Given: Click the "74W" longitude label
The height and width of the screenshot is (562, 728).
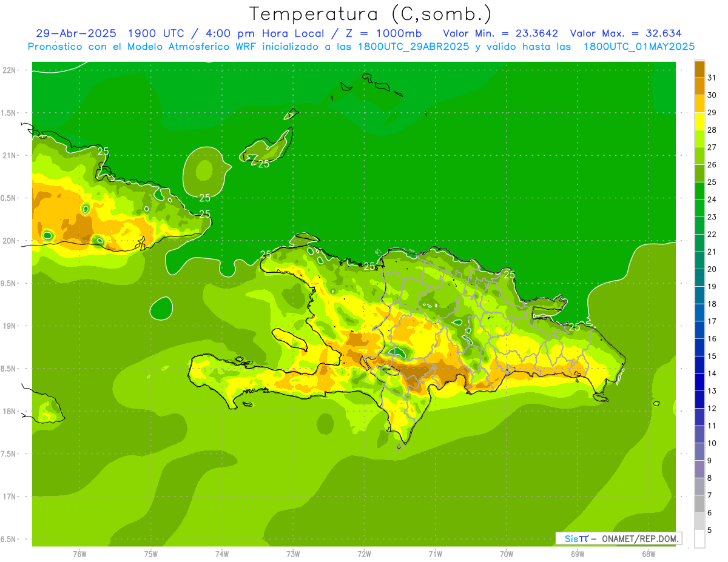Looking at the screenshot, I should (x=222, y=554).
